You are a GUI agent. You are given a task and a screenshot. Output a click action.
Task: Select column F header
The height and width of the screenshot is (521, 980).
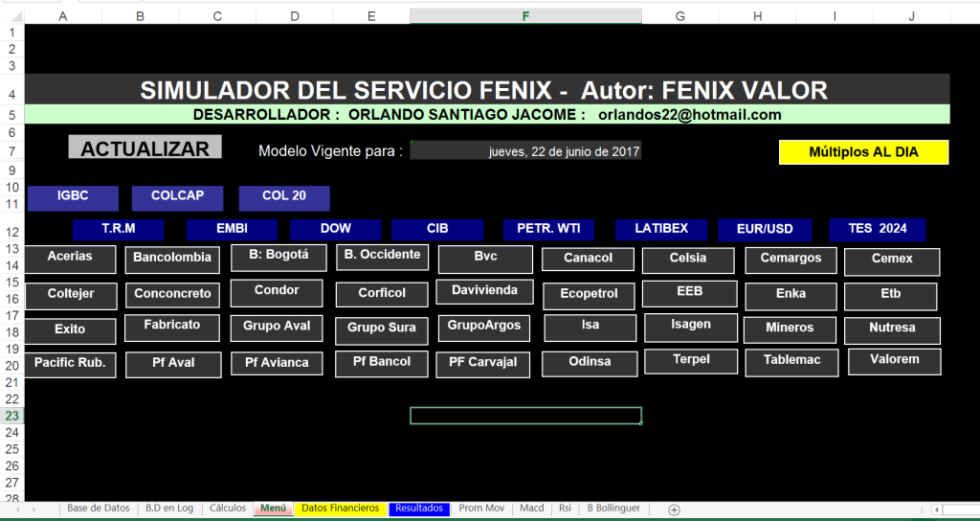coord(525,15)
